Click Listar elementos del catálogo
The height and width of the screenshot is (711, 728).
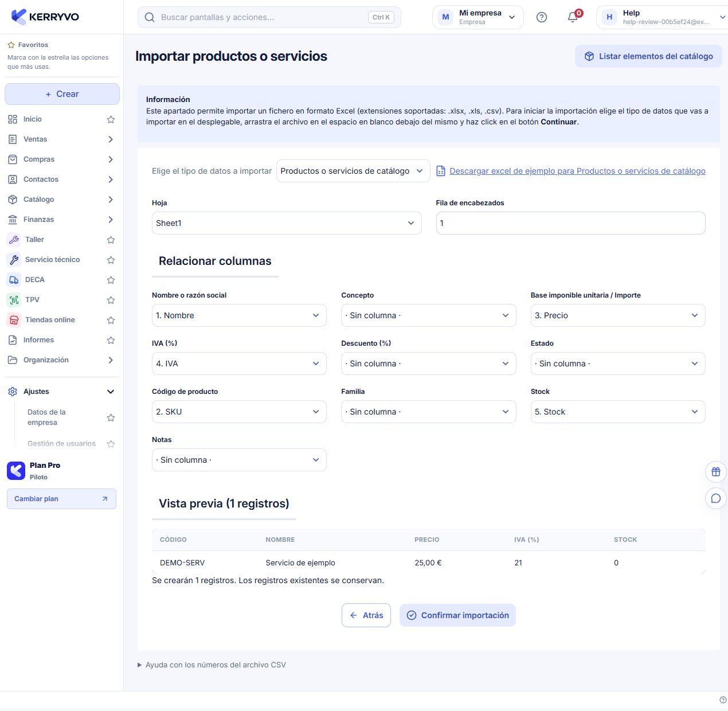(x=648, y=56)
